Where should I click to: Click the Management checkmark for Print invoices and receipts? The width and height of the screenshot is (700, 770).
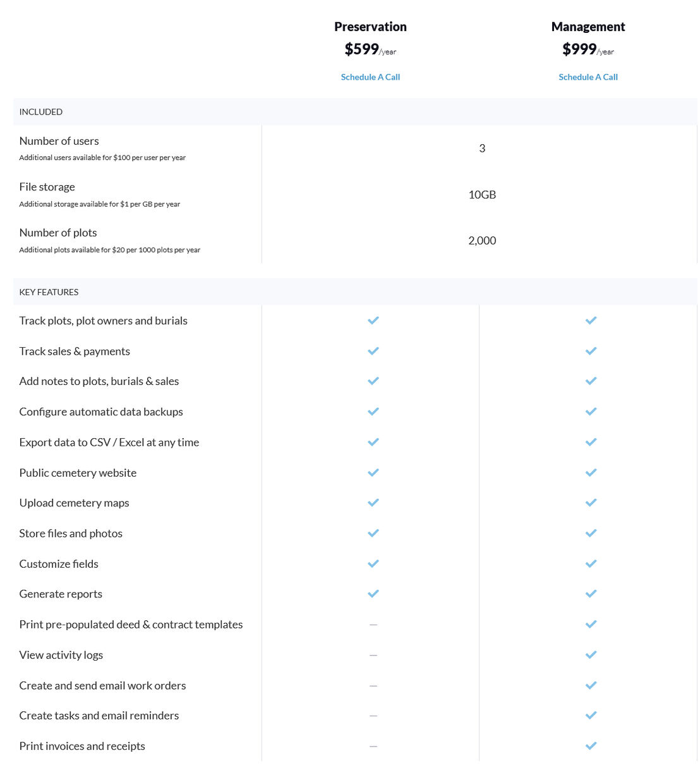point(591,745)
